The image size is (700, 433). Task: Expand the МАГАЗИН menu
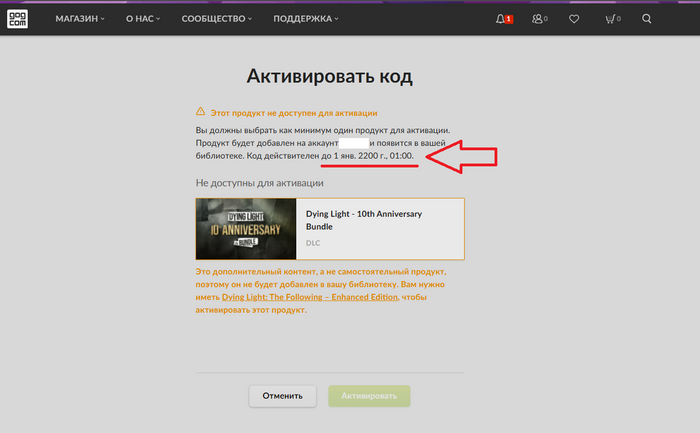tap(80, 19)
